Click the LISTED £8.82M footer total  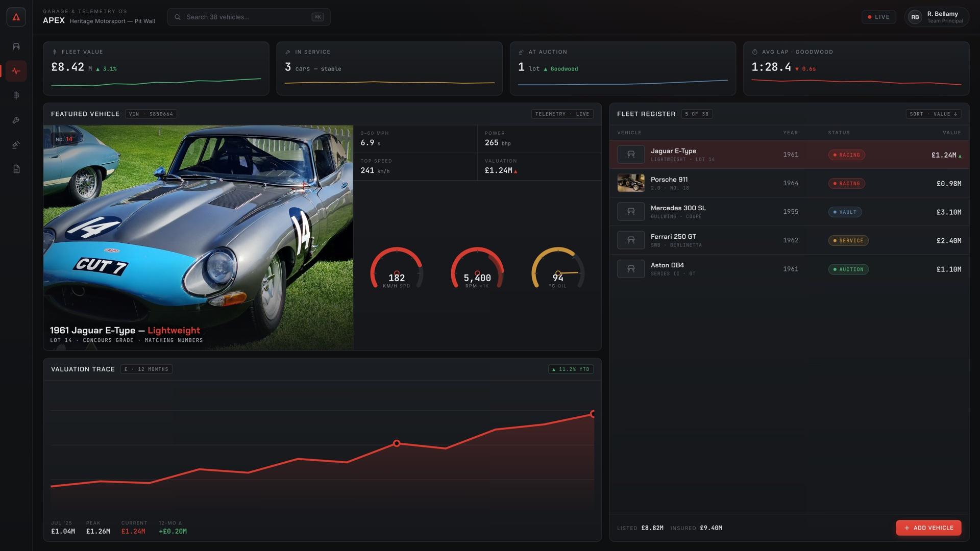tap(640, 528)
